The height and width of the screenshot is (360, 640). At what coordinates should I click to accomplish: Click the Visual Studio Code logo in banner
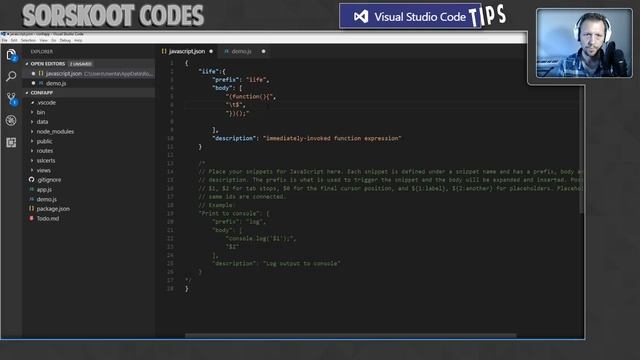(361, 17)
